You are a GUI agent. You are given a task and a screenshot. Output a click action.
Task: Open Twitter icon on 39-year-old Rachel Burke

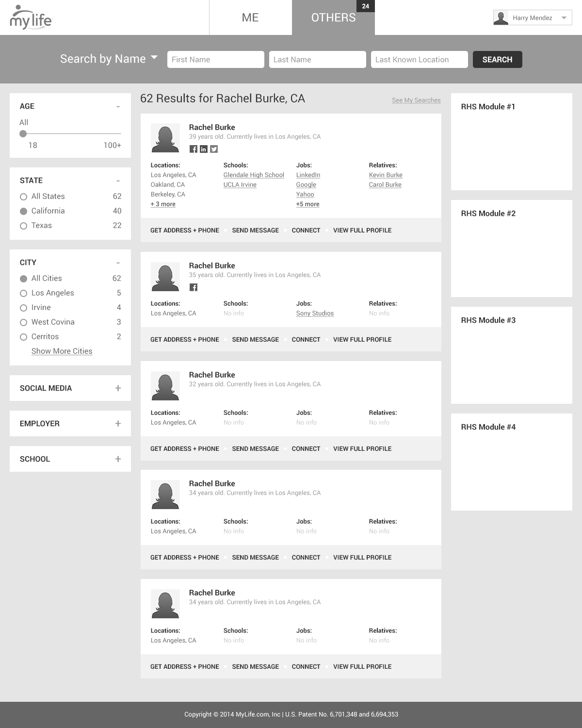point(214,149)
